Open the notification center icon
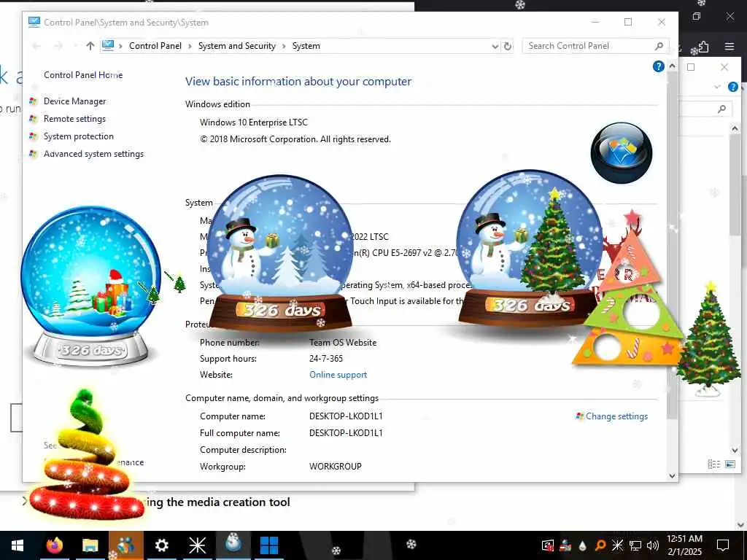The width and height of the screenshot is (747, 560). click(723, 545)
